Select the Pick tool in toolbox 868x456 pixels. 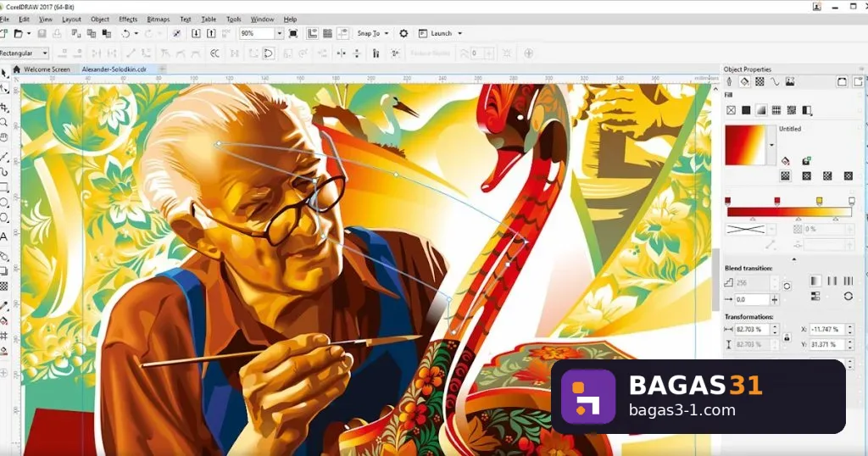pyautogui.click(x=4, y=74)
